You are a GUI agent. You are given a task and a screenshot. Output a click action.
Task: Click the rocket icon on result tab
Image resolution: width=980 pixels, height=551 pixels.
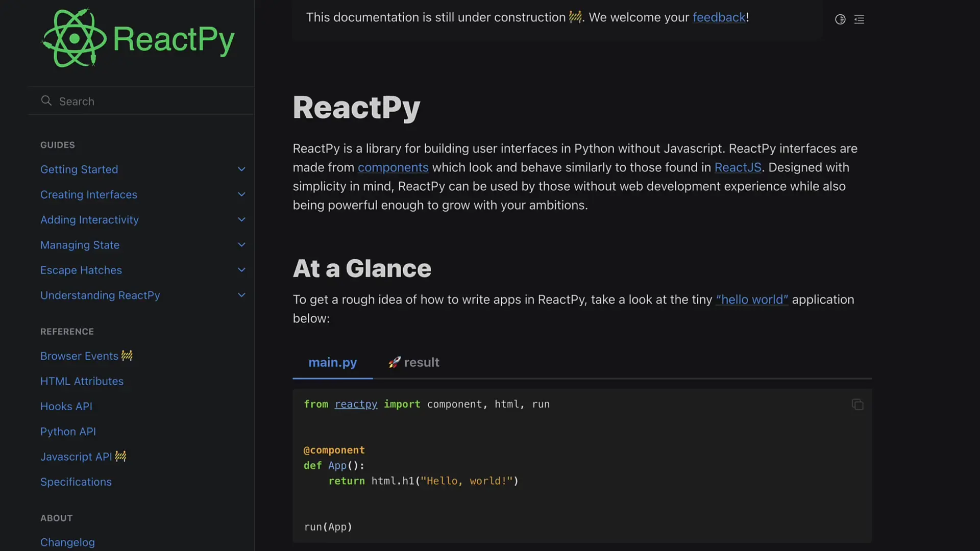click(394, 362)
